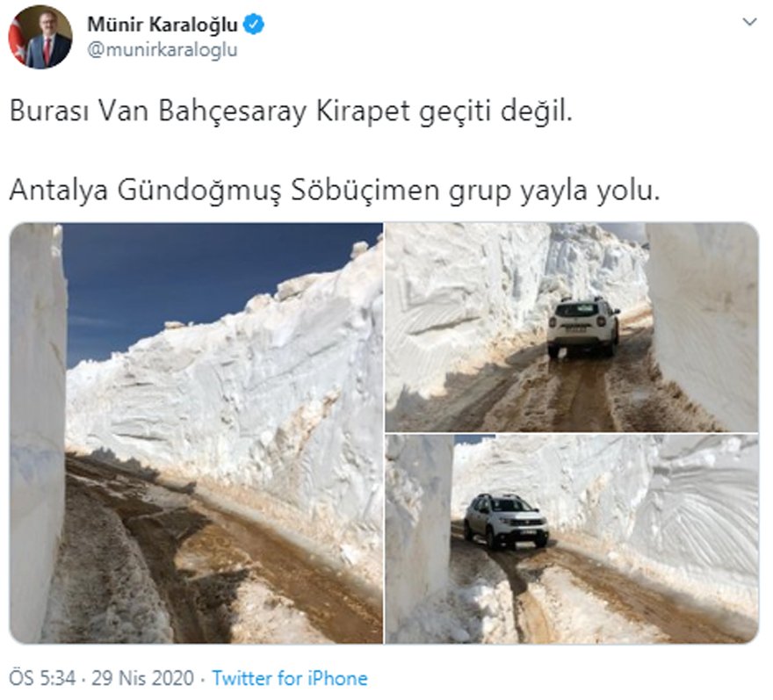Click the 29 Nis 2020 date

tap(142, 678)
